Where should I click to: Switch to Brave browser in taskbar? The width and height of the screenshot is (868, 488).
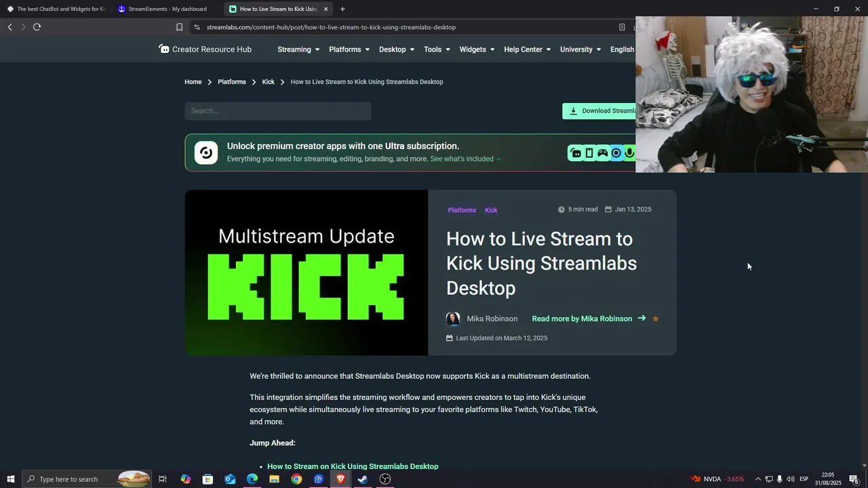coord(340,479)
